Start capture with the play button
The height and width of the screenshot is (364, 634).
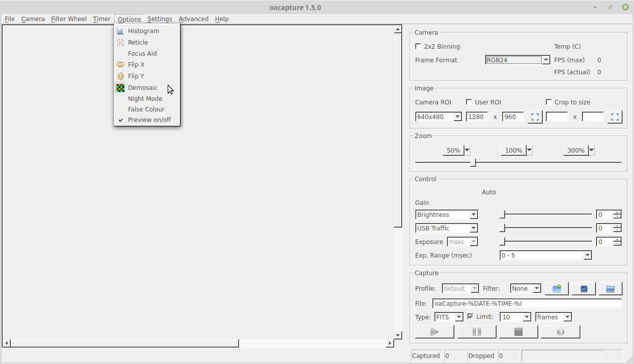tap(435, 332)
